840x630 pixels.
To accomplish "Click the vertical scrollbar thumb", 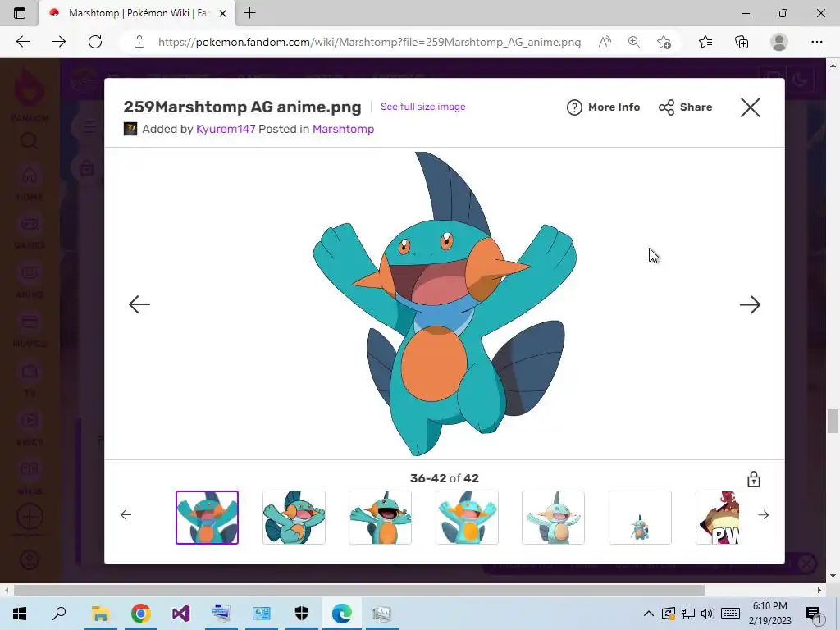I will pos(833,421).
